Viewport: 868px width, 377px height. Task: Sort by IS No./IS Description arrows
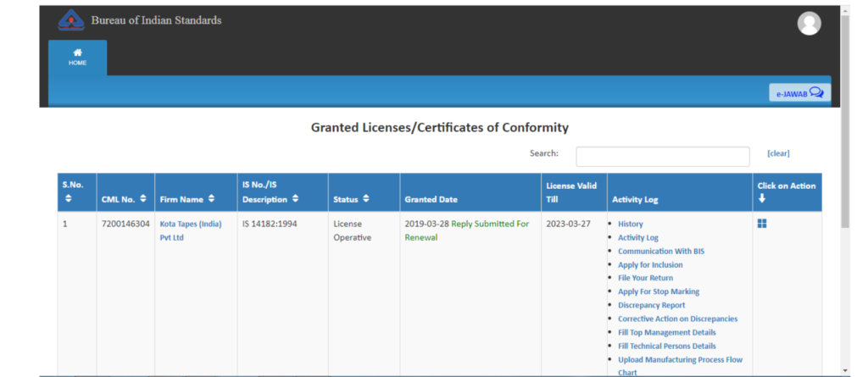295,199
